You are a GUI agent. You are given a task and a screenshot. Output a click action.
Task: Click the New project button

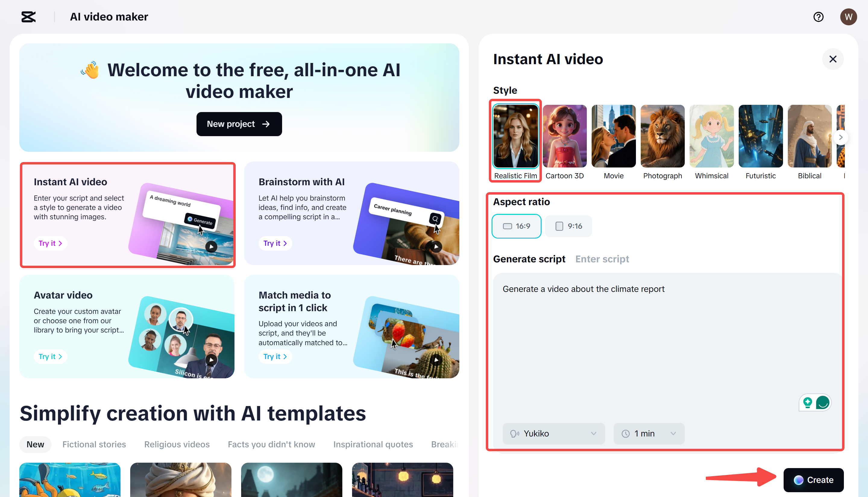click(239, 124)
